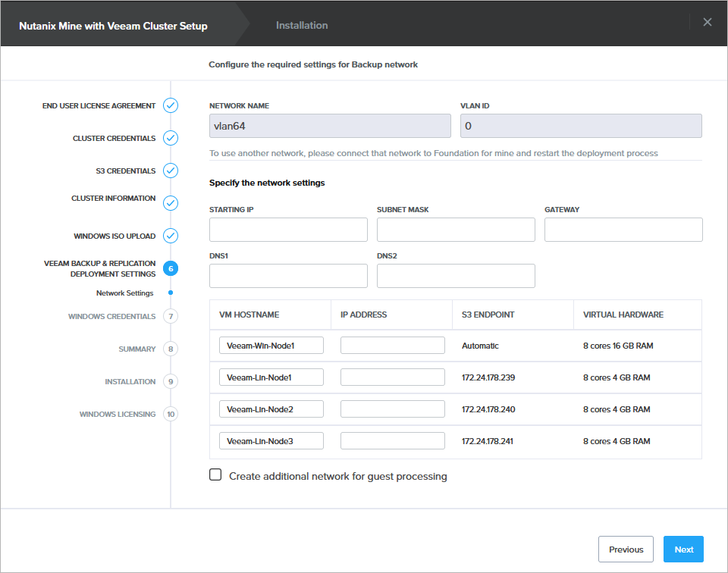Select the Cluster Information step
Viewport: 728px width, 573px height.
tap(113, 198)
